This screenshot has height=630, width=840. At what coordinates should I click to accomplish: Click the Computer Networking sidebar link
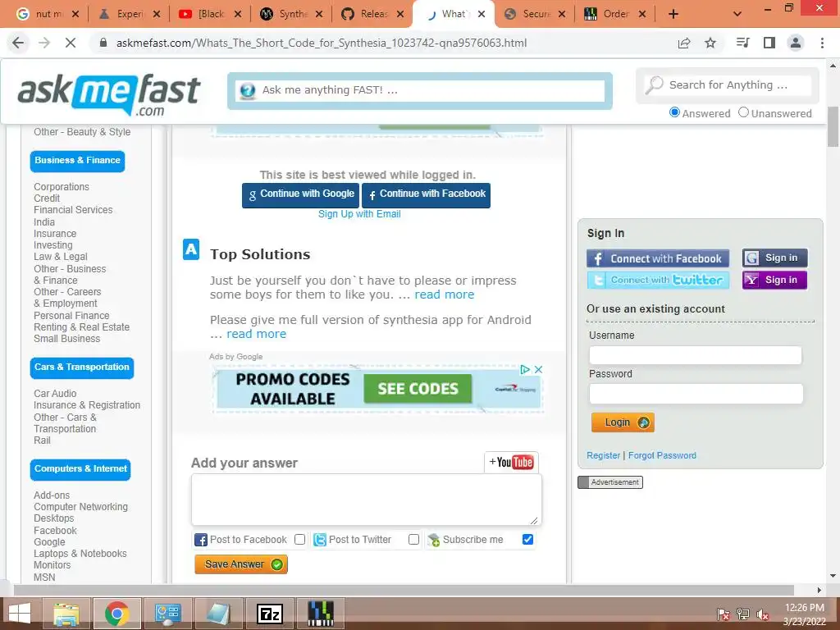pos(81,507)
